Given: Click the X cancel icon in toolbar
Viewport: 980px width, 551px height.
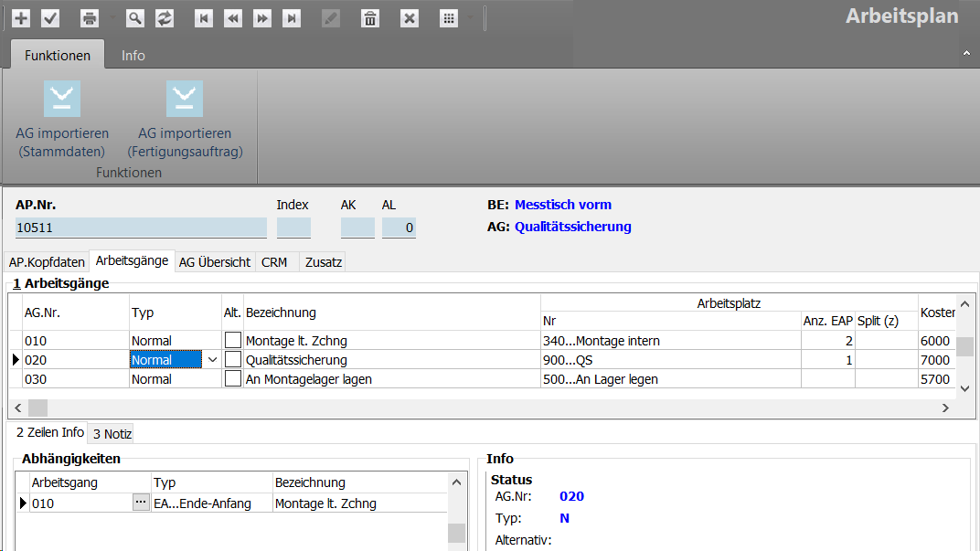Looking at the screenshot, I should tap(410, 18).
